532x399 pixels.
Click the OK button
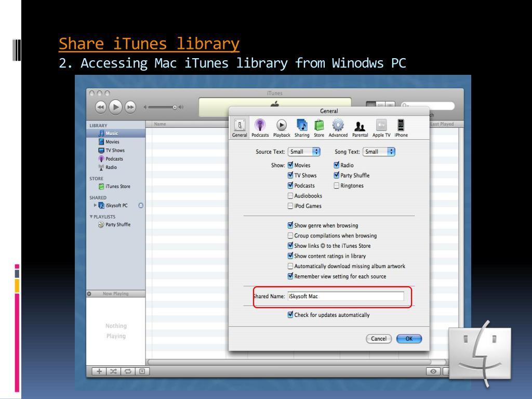tap(409, 339)
